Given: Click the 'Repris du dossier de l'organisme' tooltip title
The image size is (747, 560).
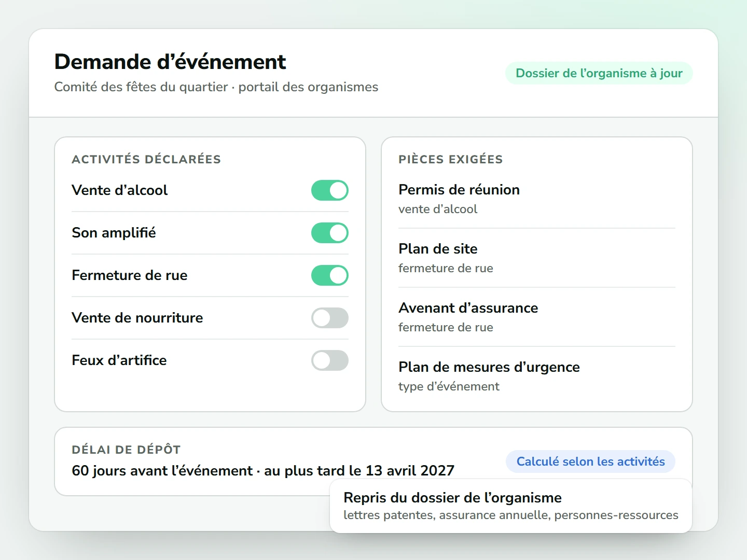Looking at the screenshot, I should pyautogui.click(x=452, y=498).
